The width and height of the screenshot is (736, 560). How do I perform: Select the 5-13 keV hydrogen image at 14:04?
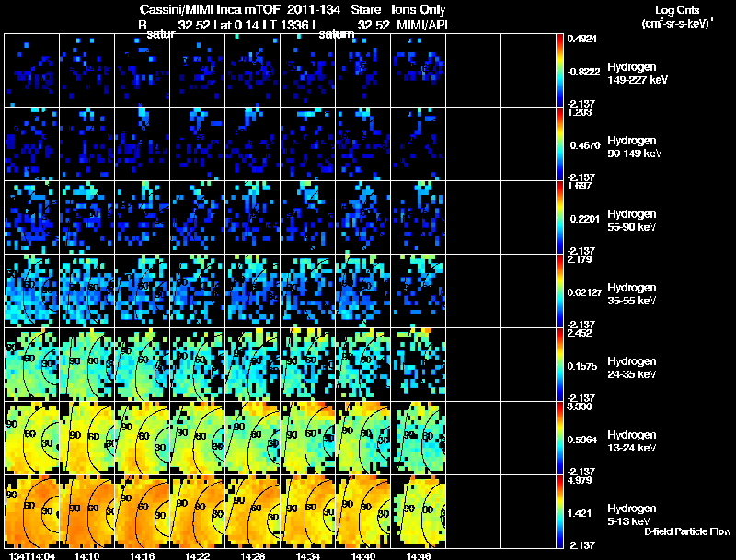(x=32, y=511)
